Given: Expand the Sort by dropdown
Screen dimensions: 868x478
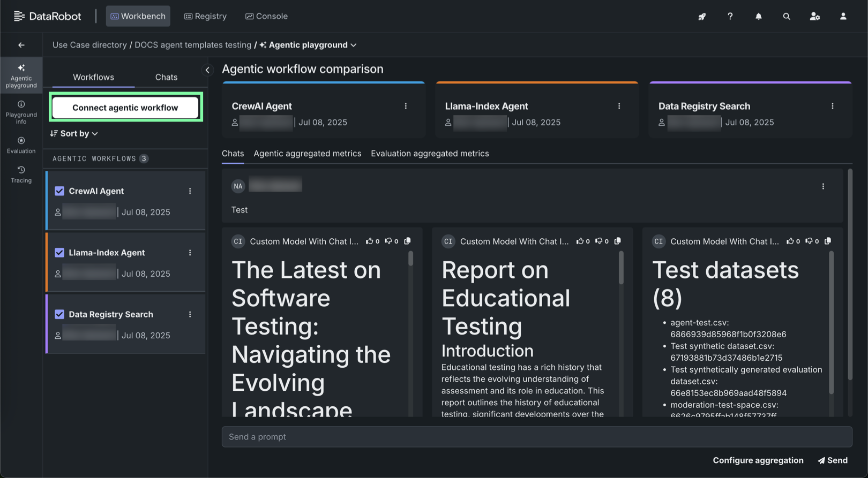Looking at the screenshot, I should click(x=74, y=133).
